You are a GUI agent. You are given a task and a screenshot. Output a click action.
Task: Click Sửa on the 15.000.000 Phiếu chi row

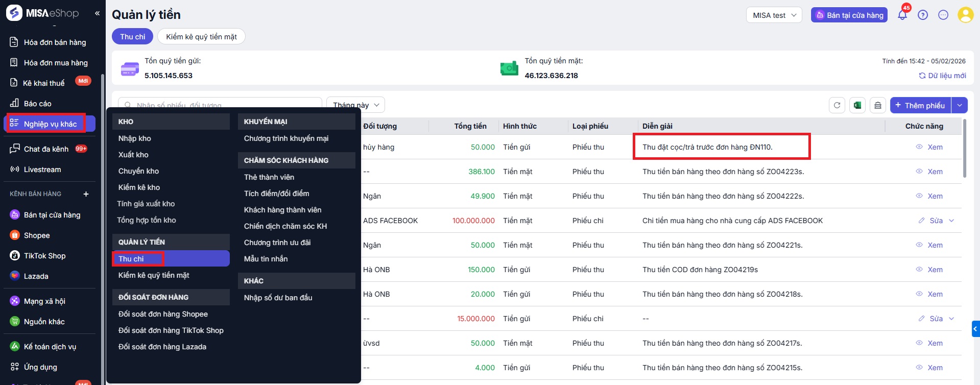point(930,319)
